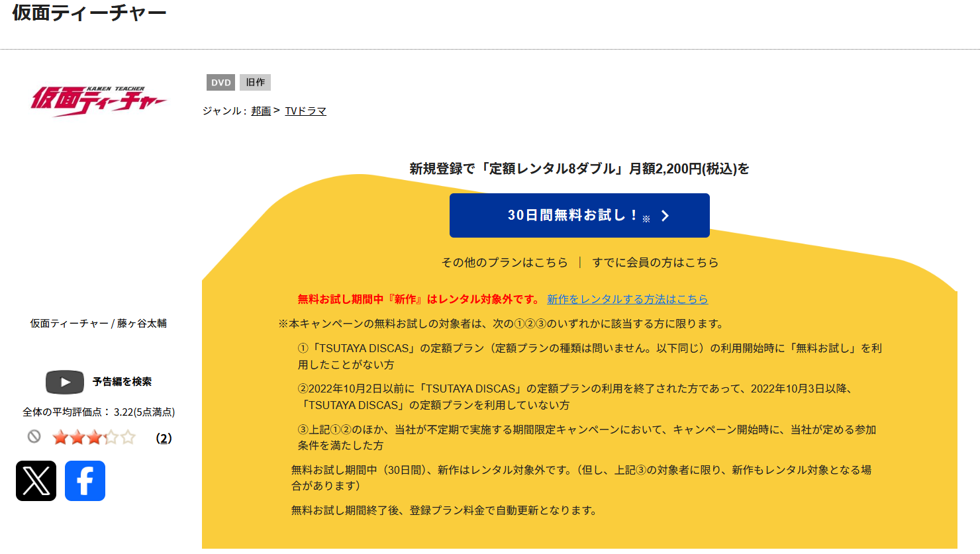Click the ※本キャンペーンの無料お試しの対象者 line
This screenshot has width=980, height=554.
tap(503, 324)
